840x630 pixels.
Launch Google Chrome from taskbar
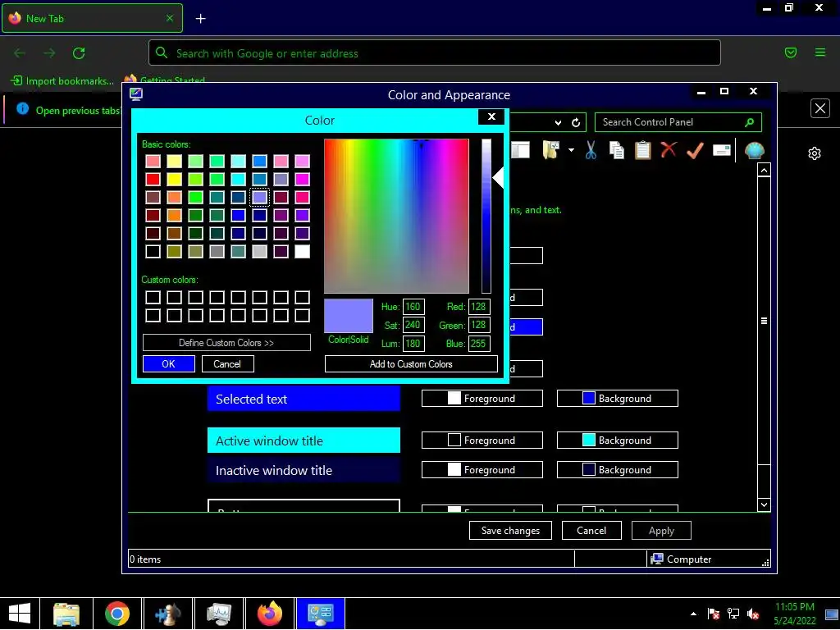point(117,614)
